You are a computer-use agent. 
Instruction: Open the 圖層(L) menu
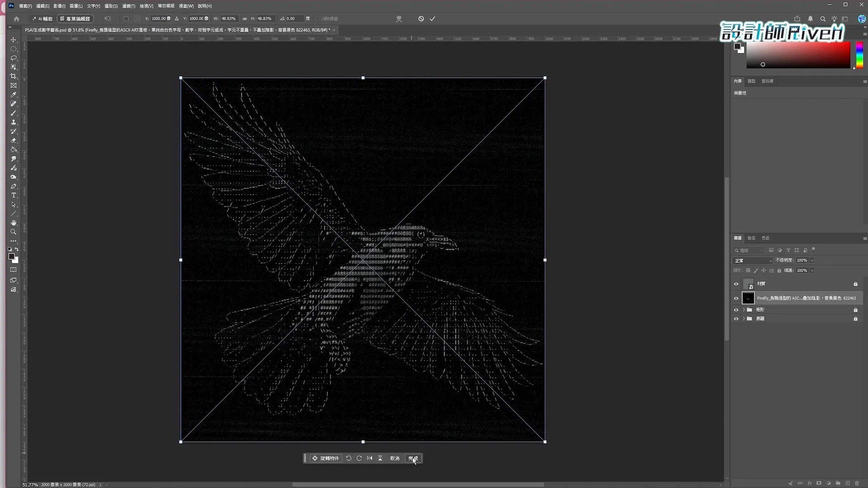coord(76,6)
